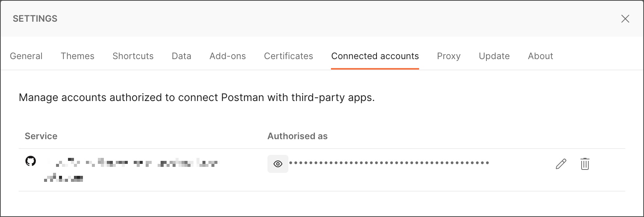This screenshot has height=217, width=644.
Task: Open the Proxy tab
Action: (x=449, y=56)
